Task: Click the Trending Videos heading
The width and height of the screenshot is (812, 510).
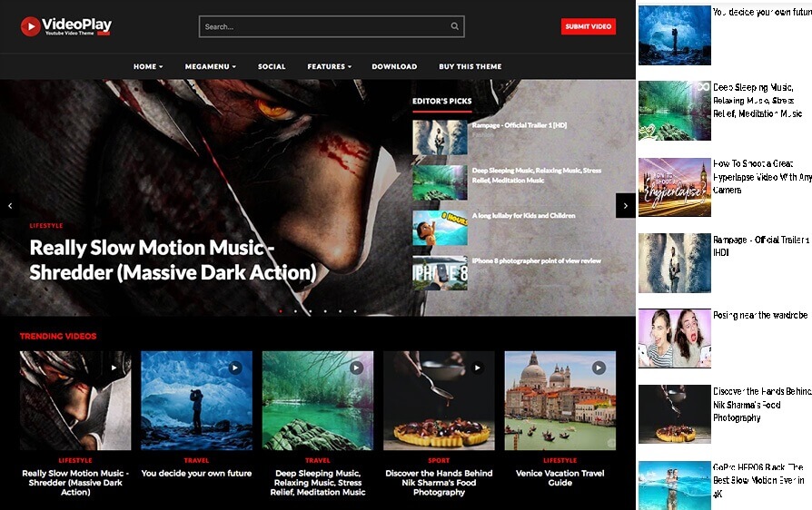Action: (58, 336)
